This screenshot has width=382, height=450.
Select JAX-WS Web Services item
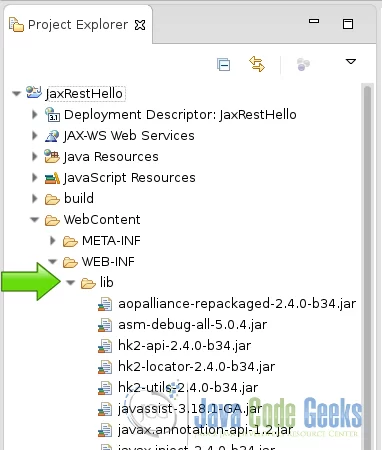pyautogui.click(x=129, y=136)
